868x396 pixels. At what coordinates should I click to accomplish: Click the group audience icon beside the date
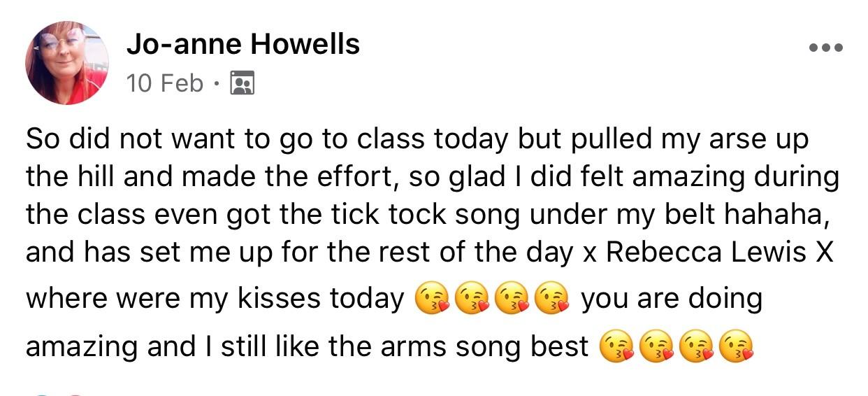243,83
